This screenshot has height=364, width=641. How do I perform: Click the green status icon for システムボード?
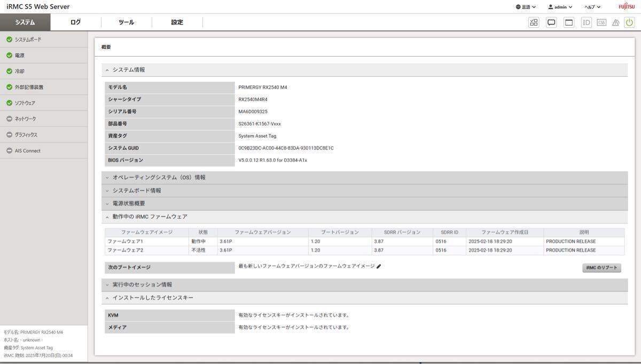9,39
